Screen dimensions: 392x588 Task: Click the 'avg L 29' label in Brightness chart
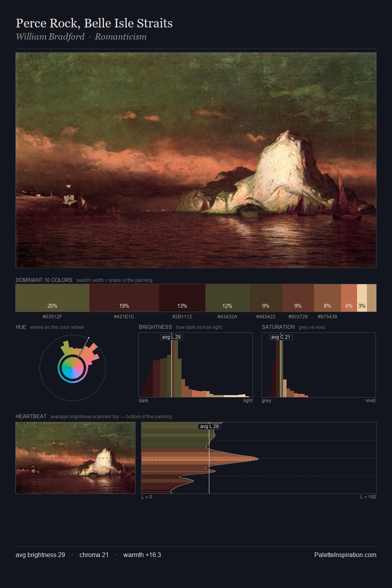click(171, 337)
